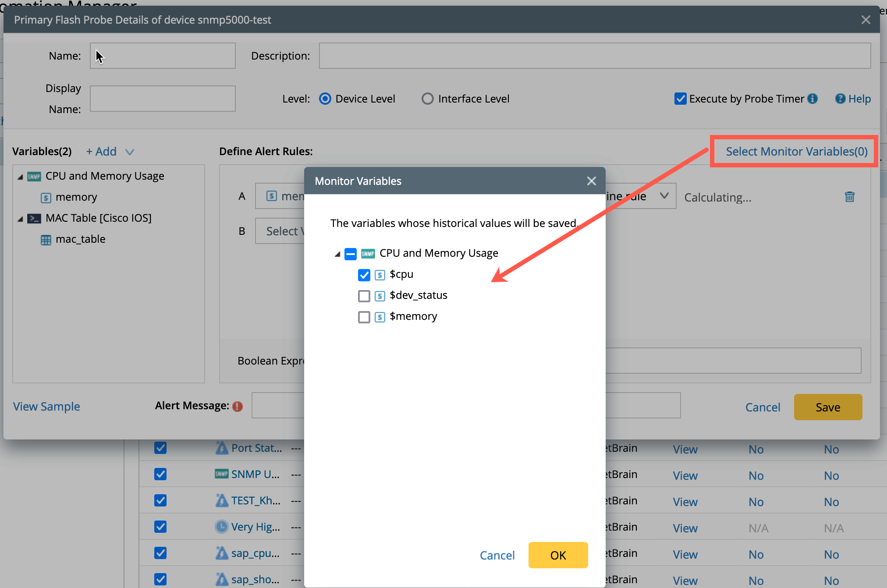Check the $dev_status variable checkbox
Viewport: 887px width, 588px height.
click(x=364, y=296)
